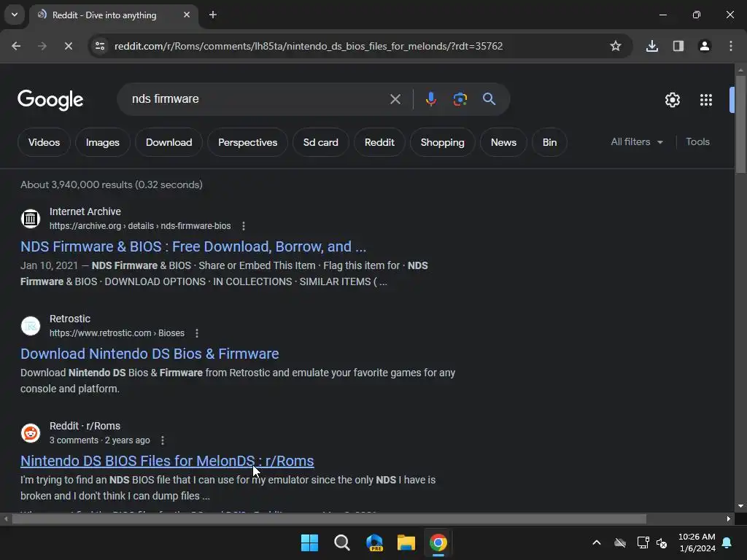Open the taskbar clock and date
The width and height of the screenshot is (747, 560).
coord(697,542)
